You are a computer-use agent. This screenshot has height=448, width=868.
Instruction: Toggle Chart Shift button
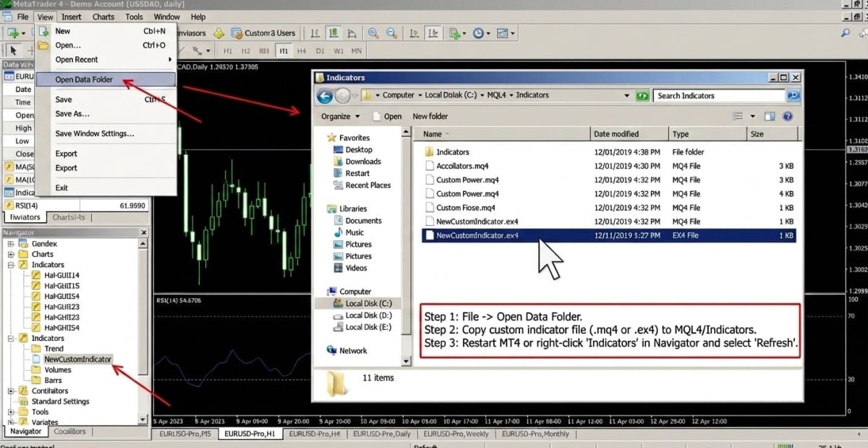[x=433, y=33]
